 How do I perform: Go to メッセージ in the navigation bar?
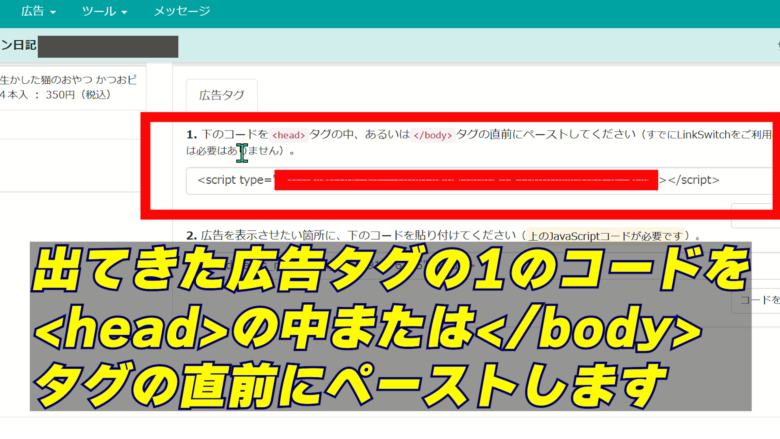182,12
